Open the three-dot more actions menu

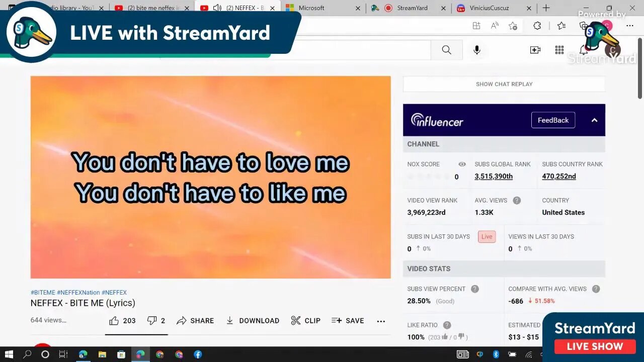(381, 321)
